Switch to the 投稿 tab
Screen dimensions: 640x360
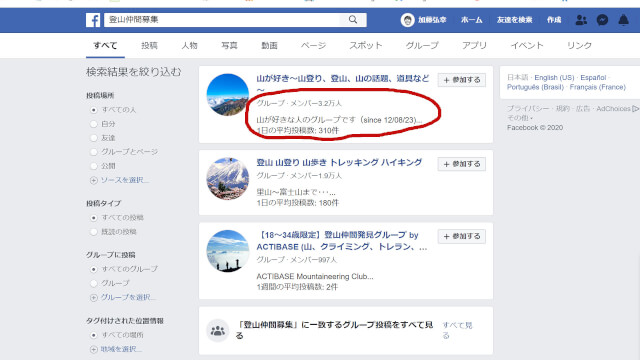coord(149,45)
